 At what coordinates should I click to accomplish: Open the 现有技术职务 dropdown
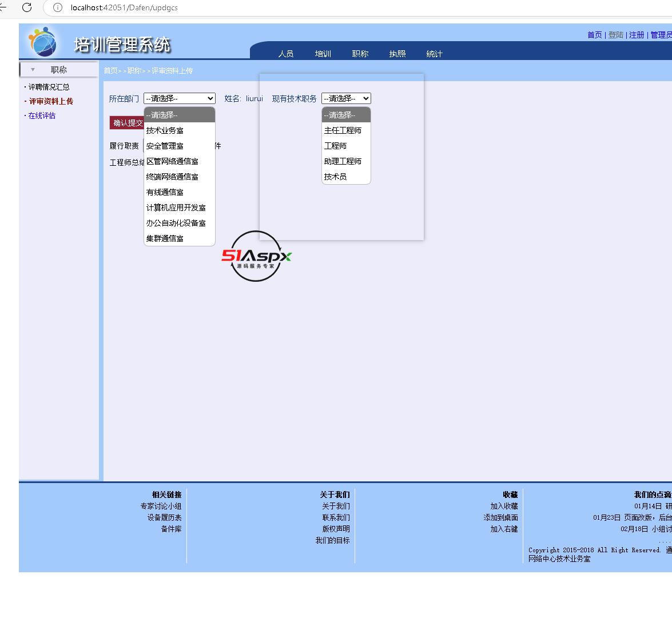click(345, 98)
